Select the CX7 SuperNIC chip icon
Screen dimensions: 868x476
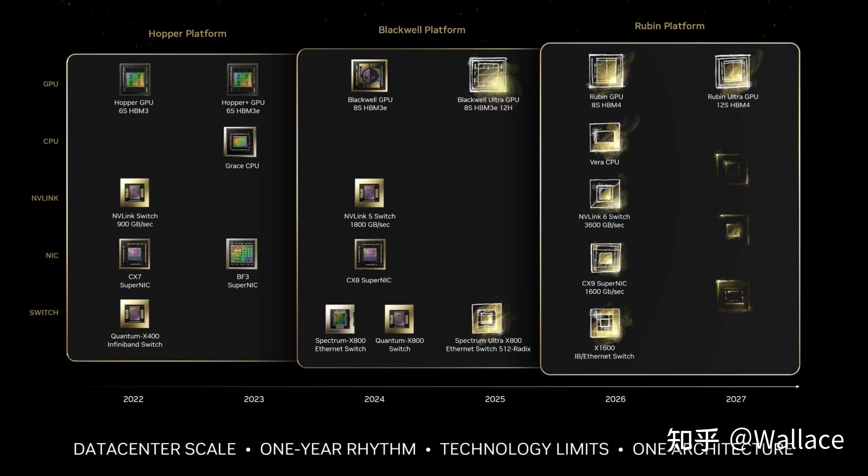point(135,254)
